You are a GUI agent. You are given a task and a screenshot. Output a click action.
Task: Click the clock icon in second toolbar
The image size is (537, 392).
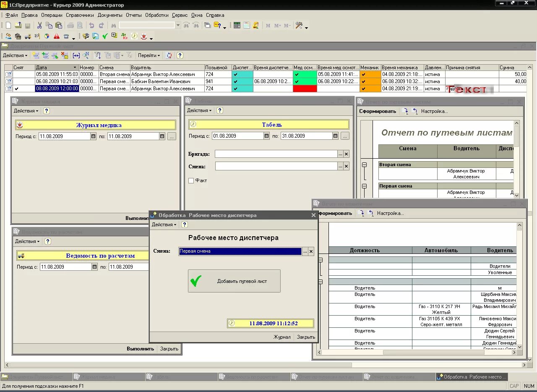pyautogui.click(x=134, y=37)
